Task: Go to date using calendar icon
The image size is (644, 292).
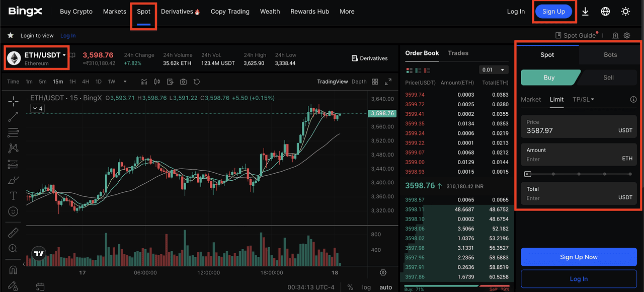Action: coord(40,287)
